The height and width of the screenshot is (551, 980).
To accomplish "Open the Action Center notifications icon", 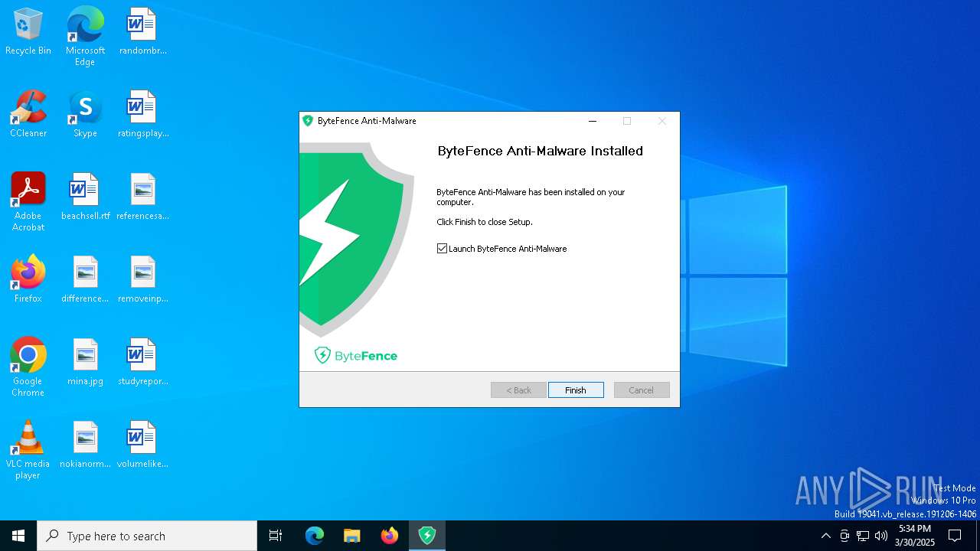I will pos(955,536).
